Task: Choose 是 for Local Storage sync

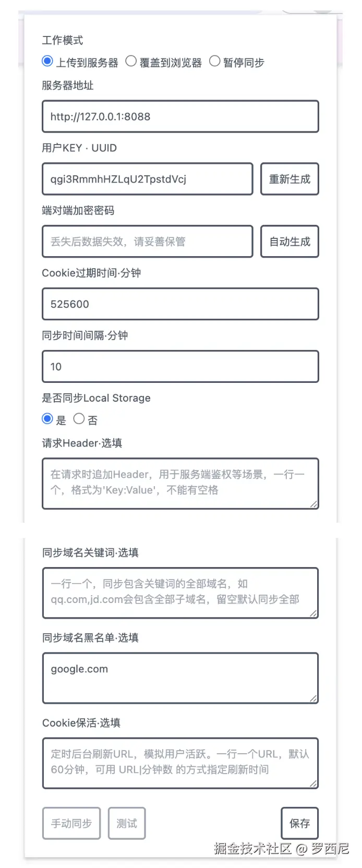Action: [47, 419]
